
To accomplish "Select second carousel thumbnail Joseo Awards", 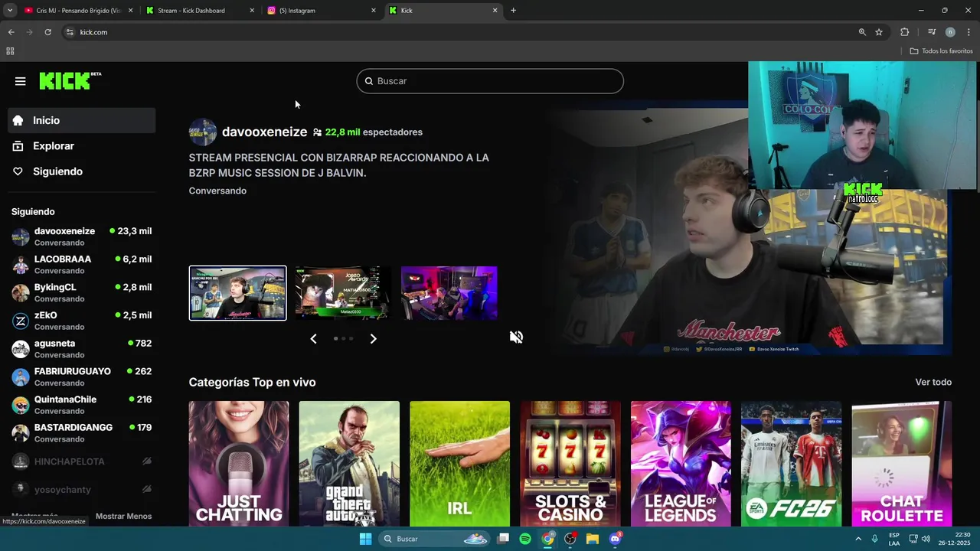I will (x=343, y=293).
